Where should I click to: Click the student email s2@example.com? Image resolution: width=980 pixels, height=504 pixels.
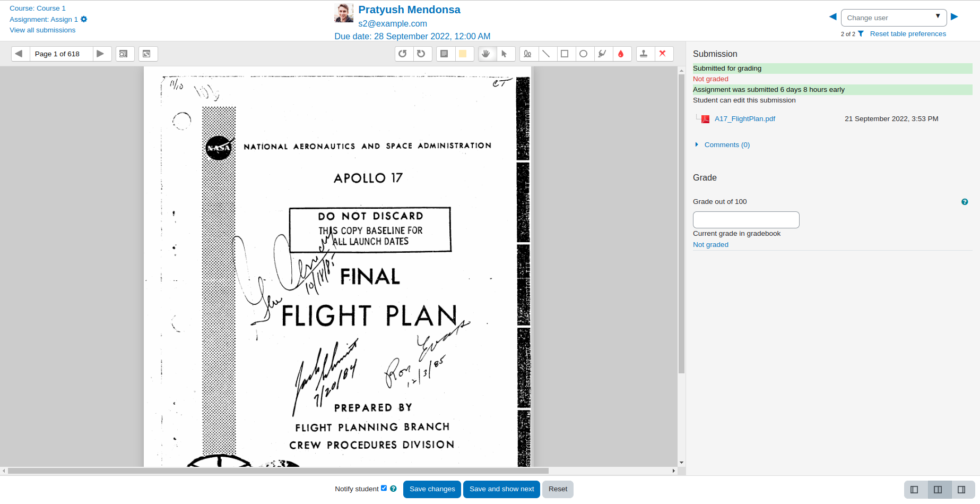point(393,23)
